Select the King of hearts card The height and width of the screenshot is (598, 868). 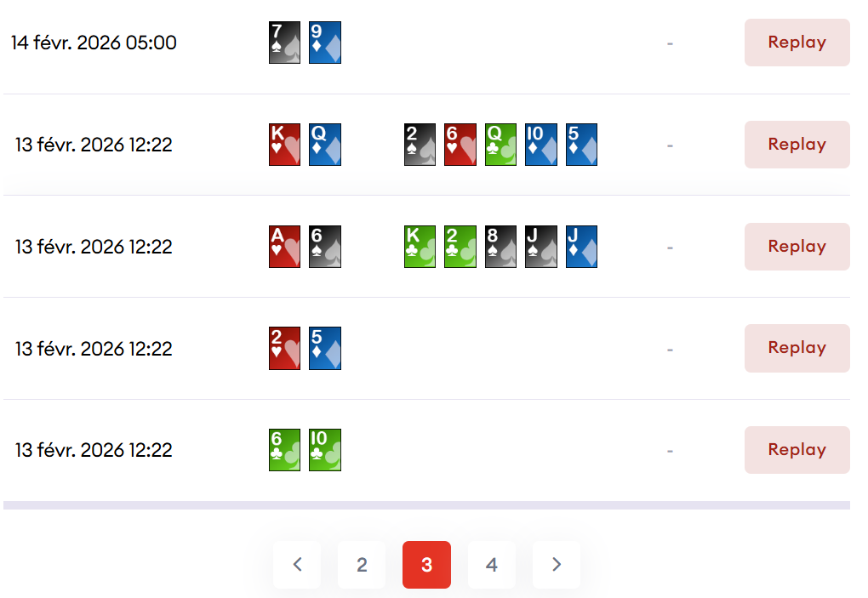284,145
